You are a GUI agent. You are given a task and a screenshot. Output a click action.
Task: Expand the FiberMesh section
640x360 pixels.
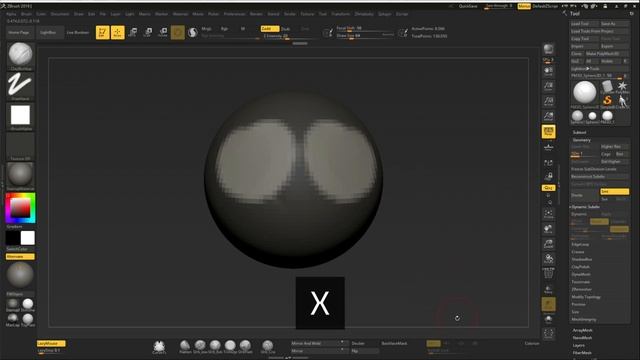582,353
